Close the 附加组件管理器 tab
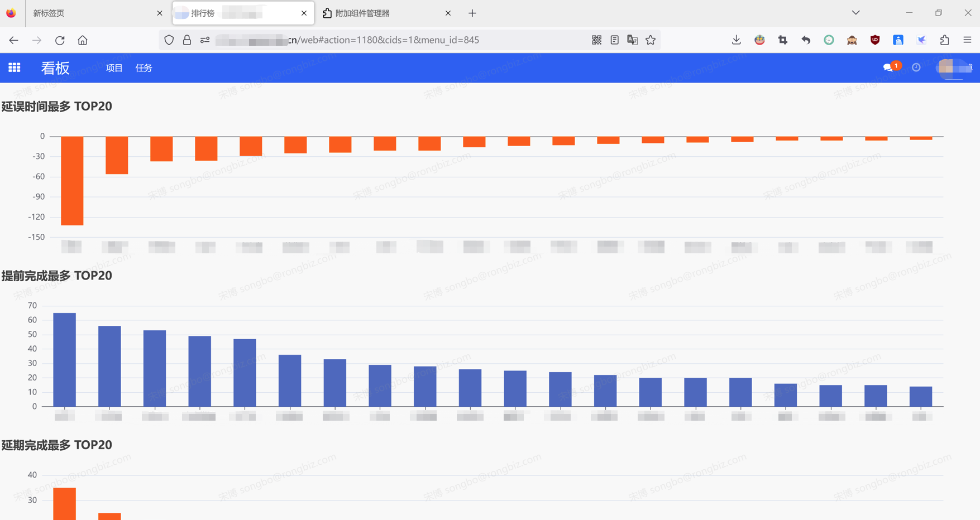 tap(448, 13)
